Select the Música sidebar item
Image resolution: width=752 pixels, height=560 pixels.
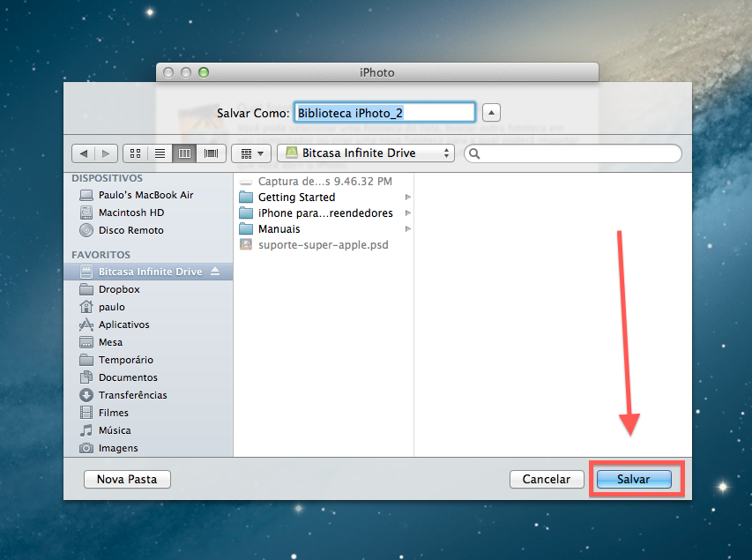[x=115, y=430]
